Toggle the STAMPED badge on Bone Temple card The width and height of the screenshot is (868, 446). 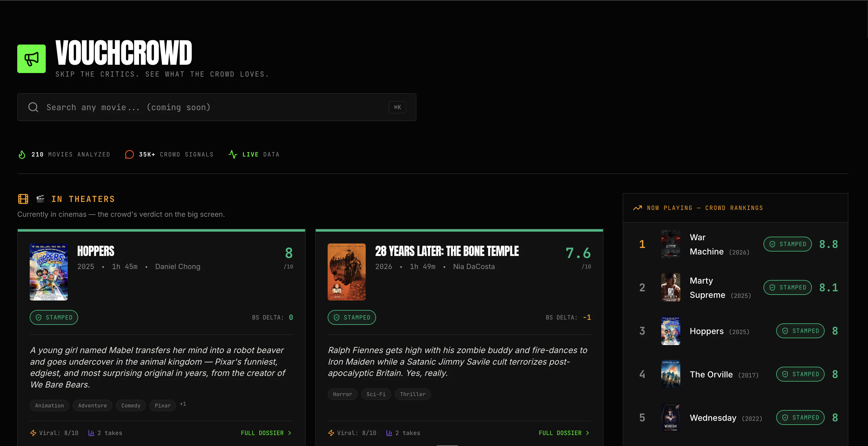(x=352, y=317)
